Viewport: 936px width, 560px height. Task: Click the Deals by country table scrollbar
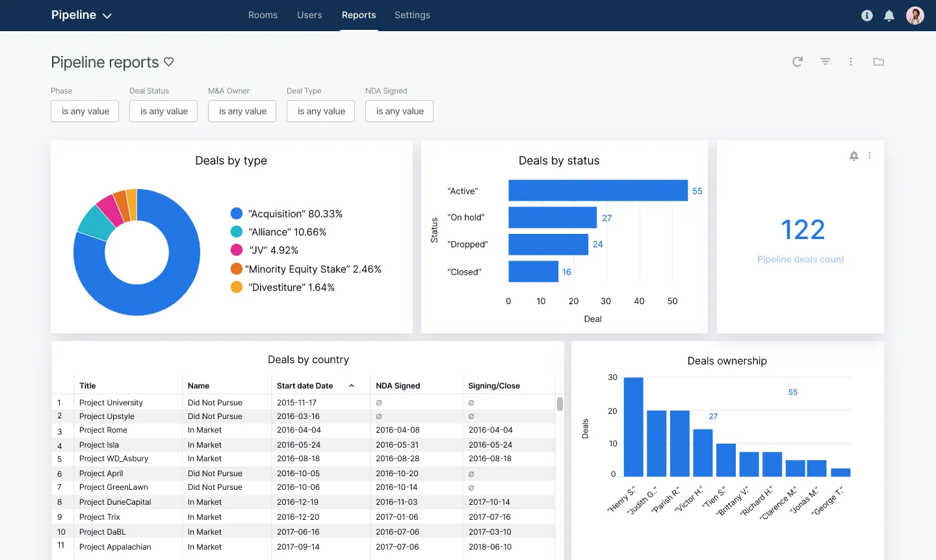tap(560, 404)
